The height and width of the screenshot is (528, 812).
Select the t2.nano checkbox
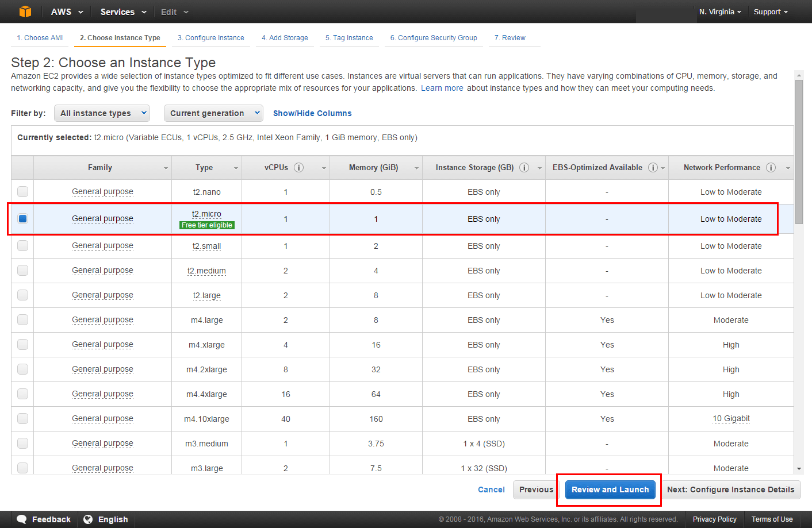22,191
